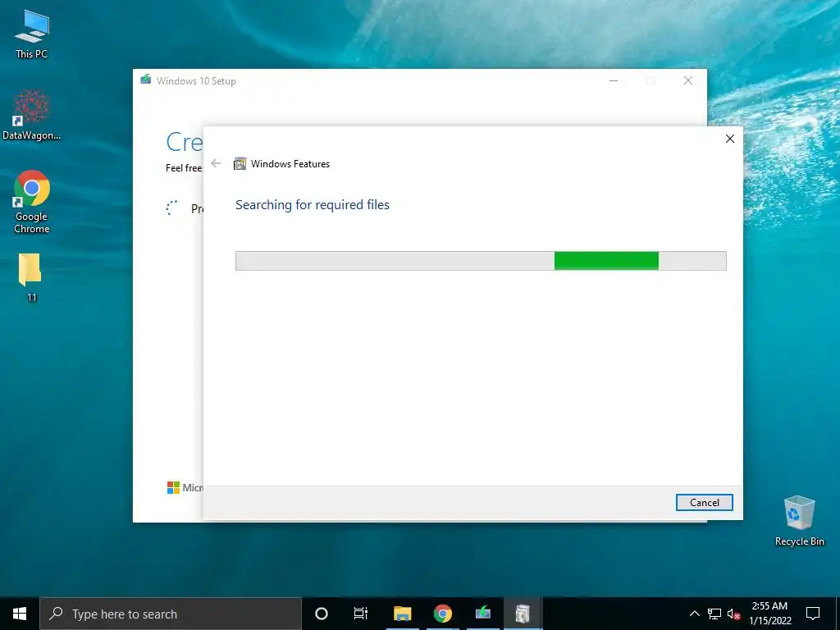This screenshot has height=630, width=840.
Task: Switch to Chrome on the taskbar
Action: tap(442, 614)
